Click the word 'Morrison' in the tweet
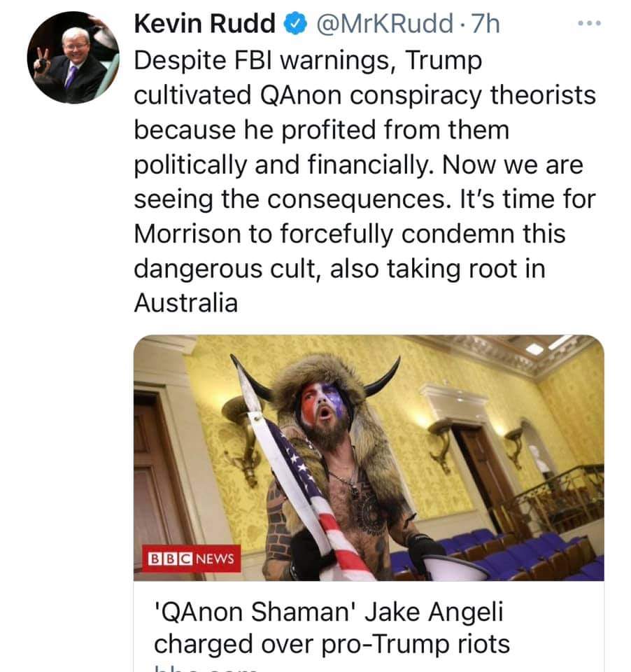Viewport: 631px width, 672px height. coord(187,234)
